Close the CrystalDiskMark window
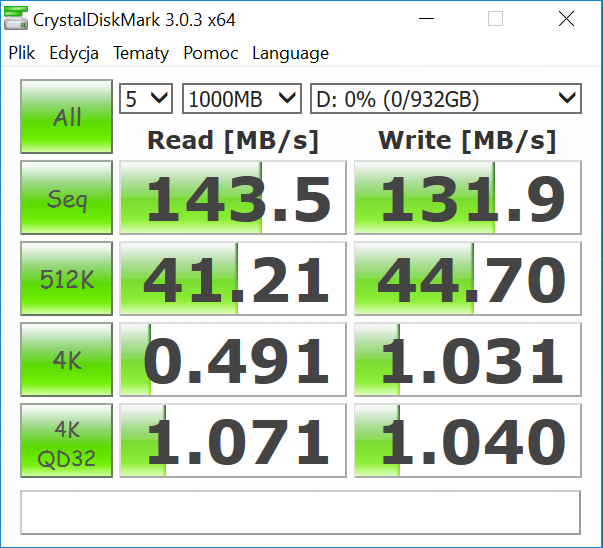The image size is (603, 548). pyautogui.click(x=566, y=18)
